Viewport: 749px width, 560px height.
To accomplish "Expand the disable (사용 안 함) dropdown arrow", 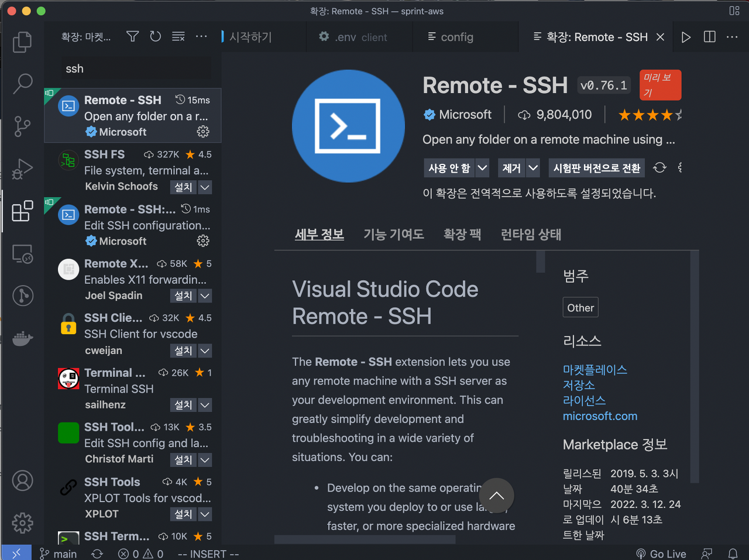I will coord(482,169).
